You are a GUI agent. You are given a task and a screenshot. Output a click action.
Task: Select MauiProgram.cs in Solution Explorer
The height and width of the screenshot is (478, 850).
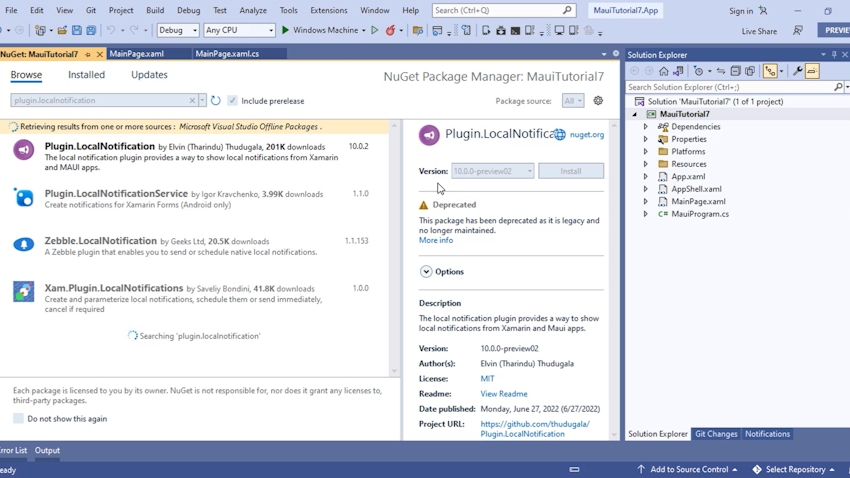coord(700,214)
